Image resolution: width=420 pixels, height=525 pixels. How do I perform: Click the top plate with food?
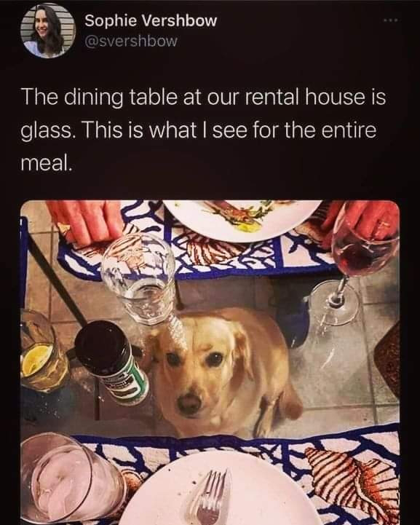pos(242,219)
